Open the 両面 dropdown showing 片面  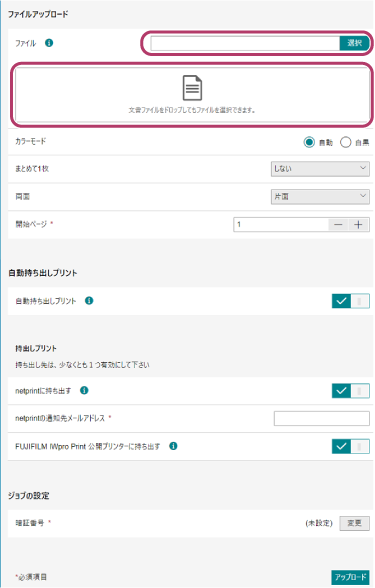[320, 196]
